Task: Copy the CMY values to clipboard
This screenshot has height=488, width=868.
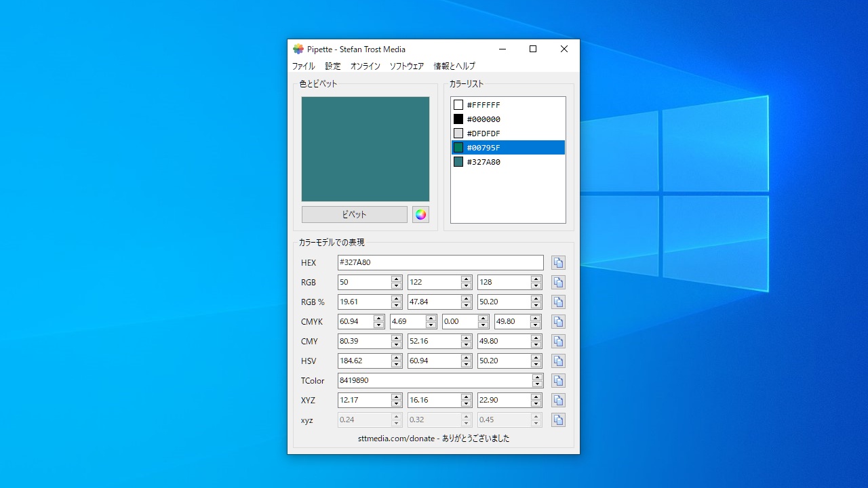Action: (x=558, y=342)
